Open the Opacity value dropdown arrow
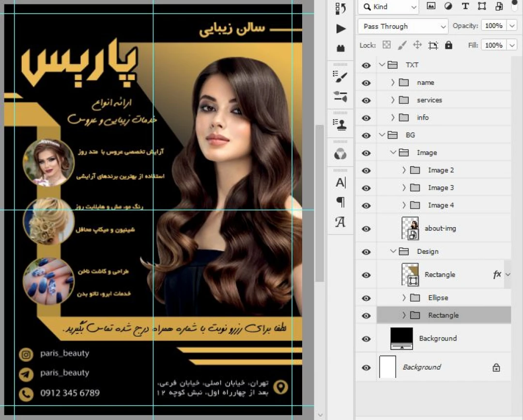 (x=512, y=26)
